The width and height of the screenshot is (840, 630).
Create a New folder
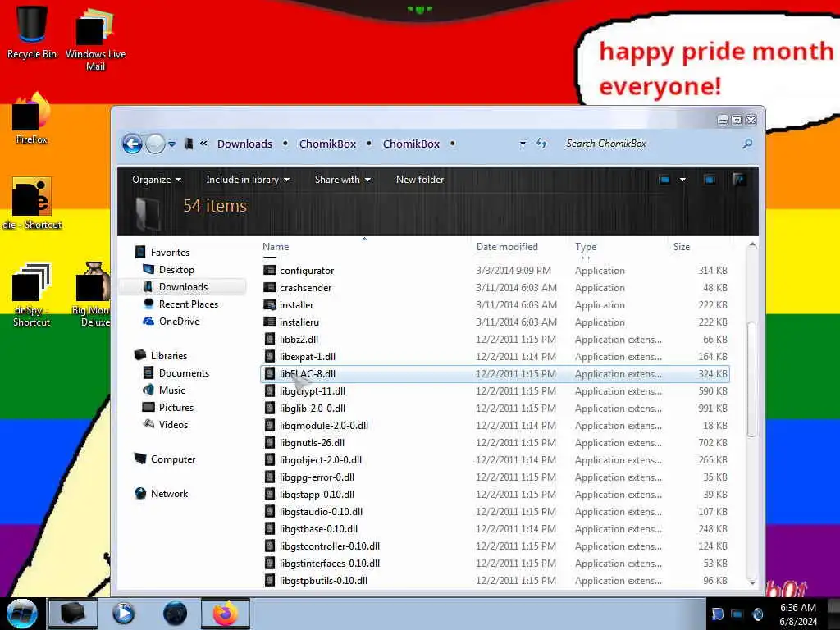tap(420, 180)
